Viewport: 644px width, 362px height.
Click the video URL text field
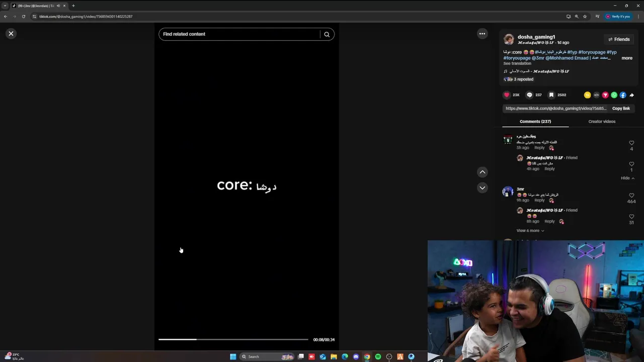(556, 109)
